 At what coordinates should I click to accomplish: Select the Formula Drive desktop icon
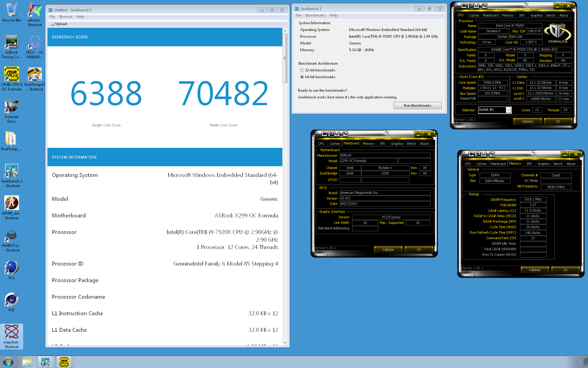tap(12, 111)
